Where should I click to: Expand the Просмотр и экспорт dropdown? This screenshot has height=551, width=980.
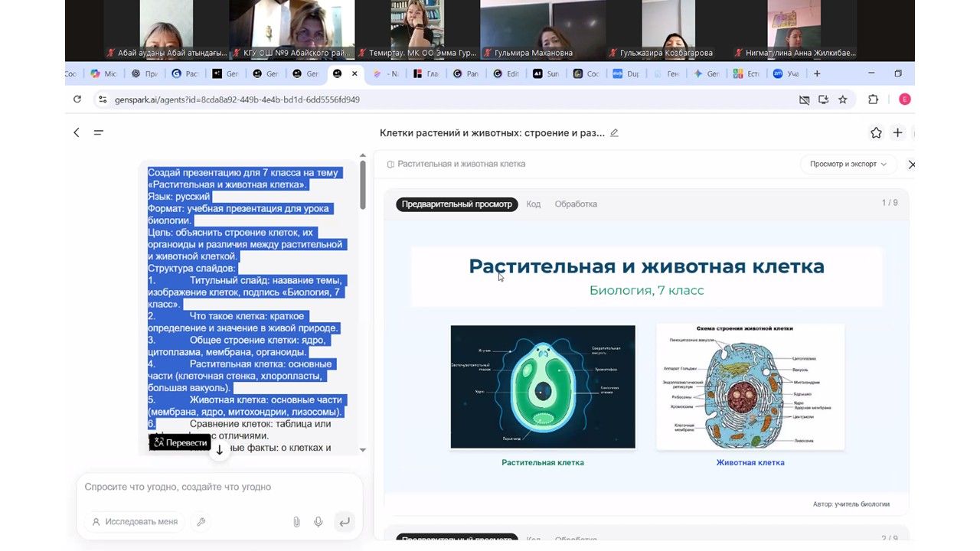point(848,164)
